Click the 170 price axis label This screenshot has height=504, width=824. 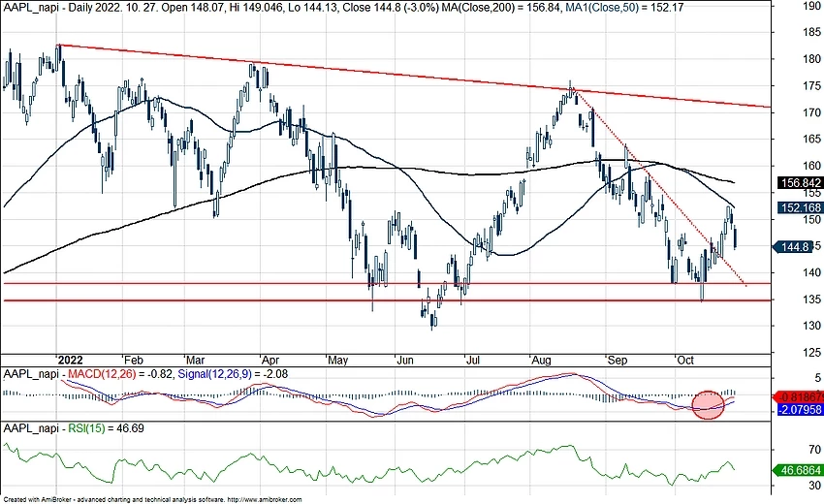[x=812, y=112]
